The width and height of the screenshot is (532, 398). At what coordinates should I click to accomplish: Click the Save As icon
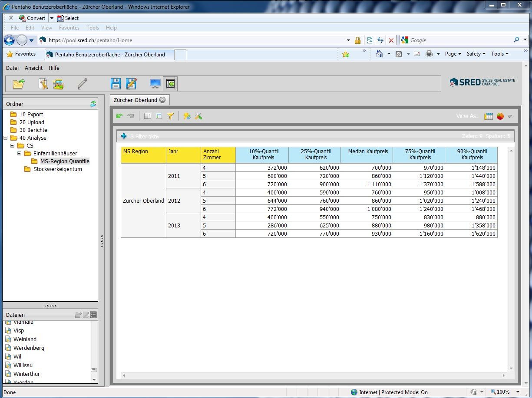[x=132, y=83]
